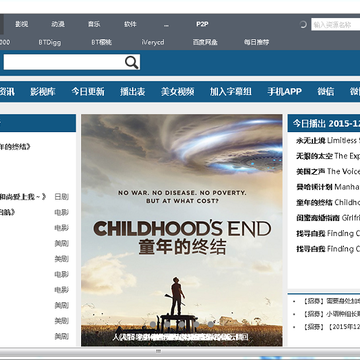
Task: Click the magnifier search icon
Action: pos(132,62)
